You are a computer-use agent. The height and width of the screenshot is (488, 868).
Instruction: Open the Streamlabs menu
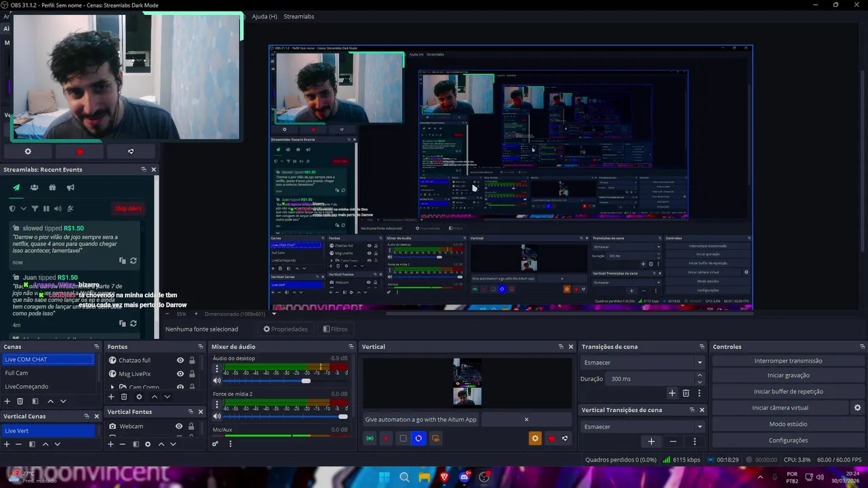298,16
